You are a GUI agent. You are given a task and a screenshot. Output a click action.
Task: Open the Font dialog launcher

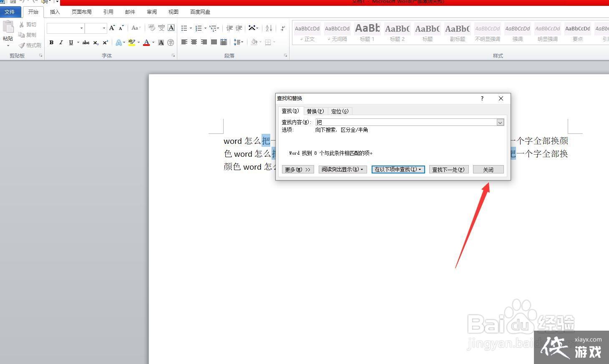click(173, 55)
